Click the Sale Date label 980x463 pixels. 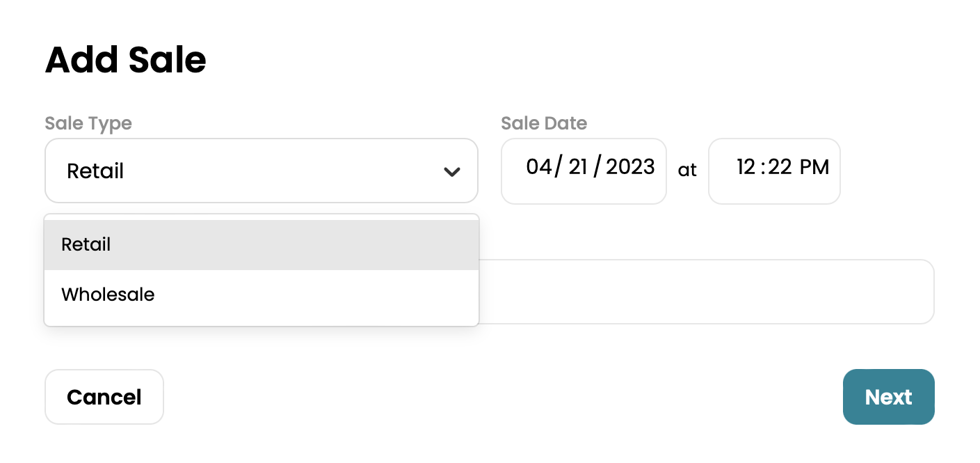click(x=544, y=123)
